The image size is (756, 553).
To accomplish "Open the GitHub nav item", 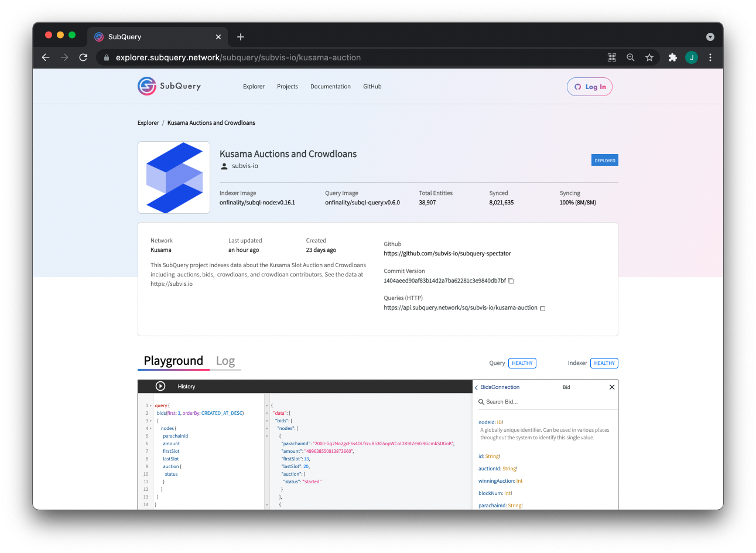I will click(372, 87).
